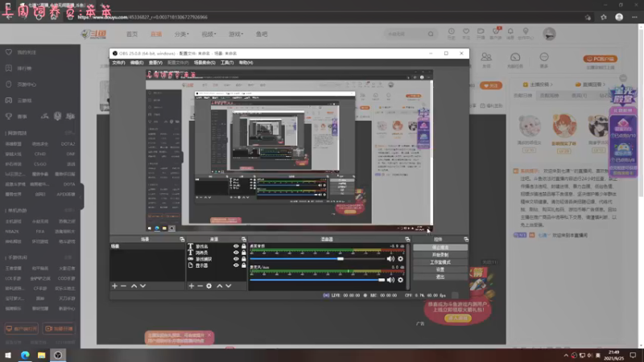Move the scene down in scenes panel
The height and width of the screenshot is (362, 644).
(x=143, y=286)
